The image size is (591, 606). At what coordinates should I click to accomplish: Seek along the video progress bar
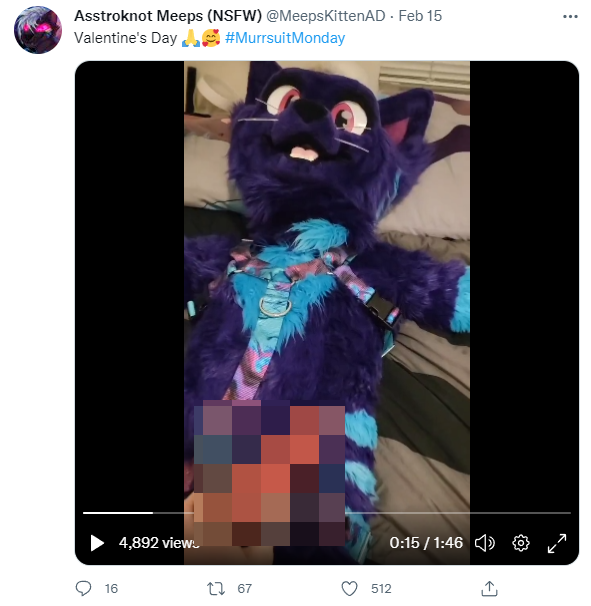pos(327,513)
